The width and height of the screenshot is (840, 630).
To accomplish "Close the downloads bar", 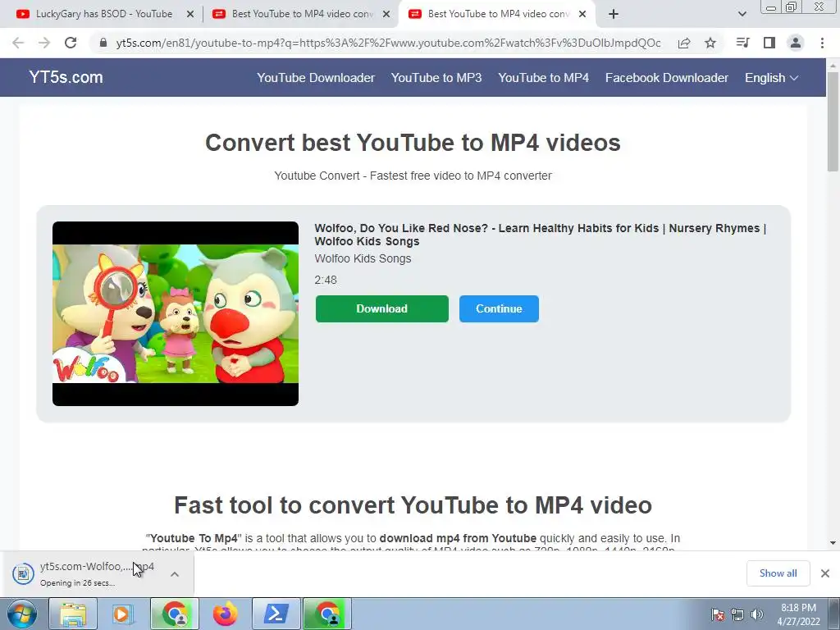I will pyautogui.click(x=825, y=573).
